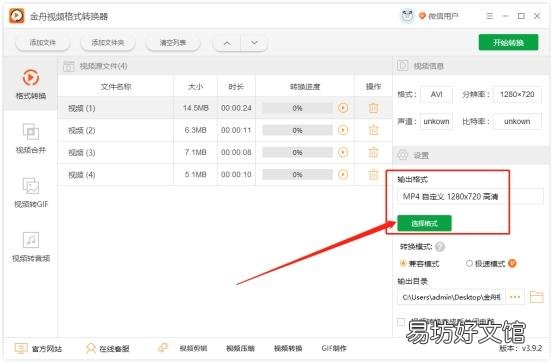Click 微信用户 account label
Image resolution: width=553 pixels, height=364 pixels.
click(443, 16)
